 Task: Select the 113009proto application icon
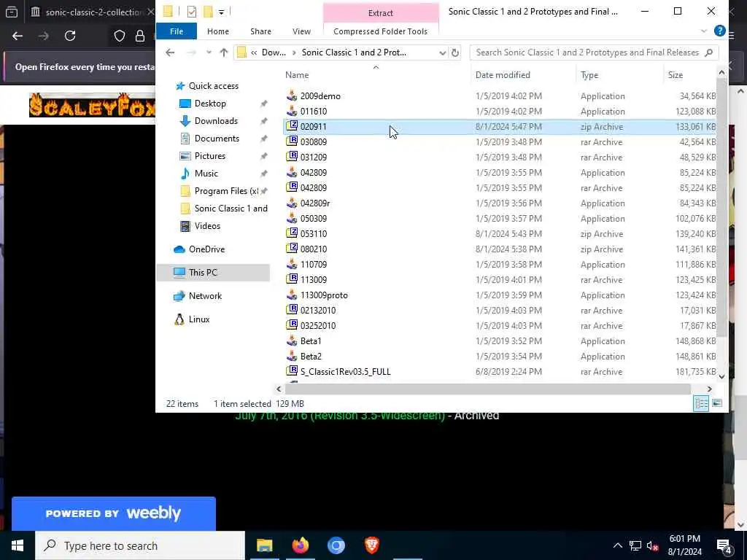pos(292,295)
